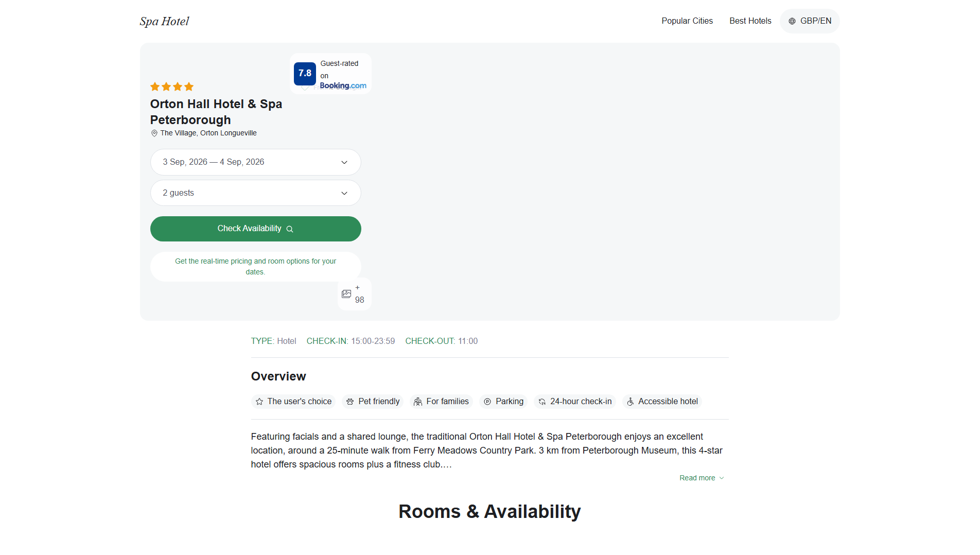Open the Popular Cities menu item

[687, 21]
